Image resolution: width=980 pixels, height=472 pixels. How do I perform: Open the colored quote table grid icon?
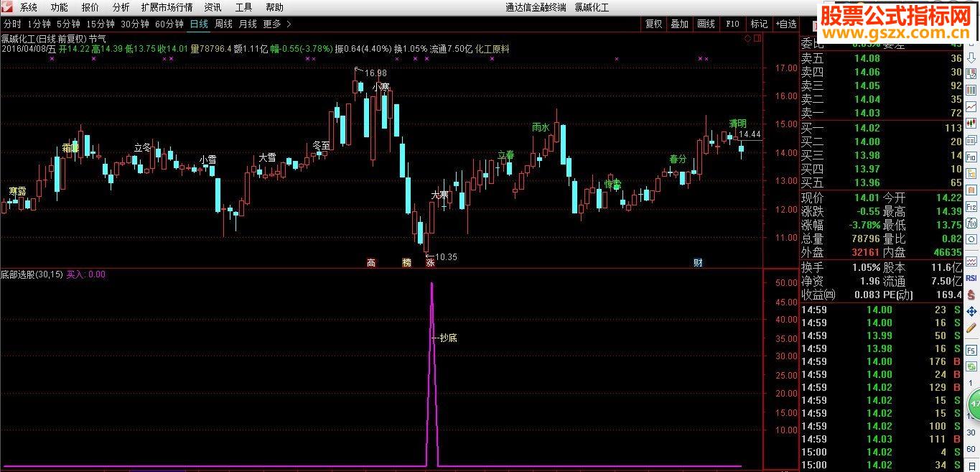[x=971, y=90]
